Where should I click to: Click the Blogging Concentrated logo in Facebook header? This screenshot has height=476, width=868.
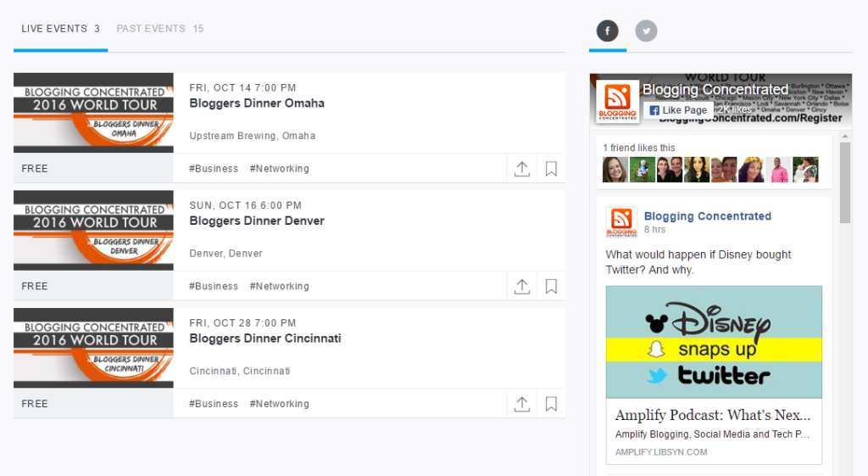pyautogui.click(x=617, y=102)
